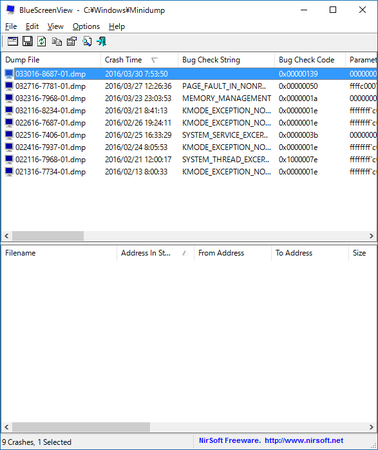This screenshot has height=450, width=378.
Task: Click monitor icon of 021316-7734-01.dmp
Action: point(9,172)
